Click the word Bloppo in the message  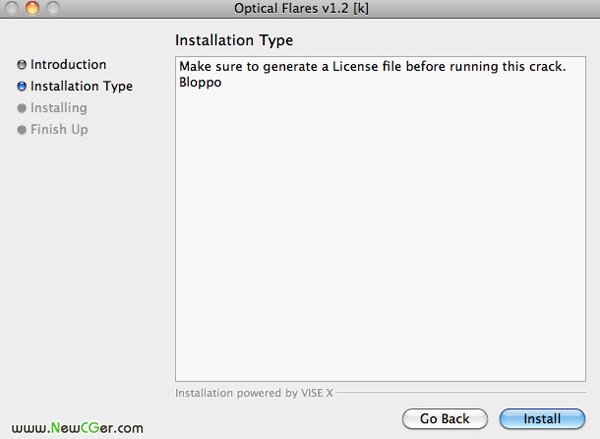coord(200,82)
